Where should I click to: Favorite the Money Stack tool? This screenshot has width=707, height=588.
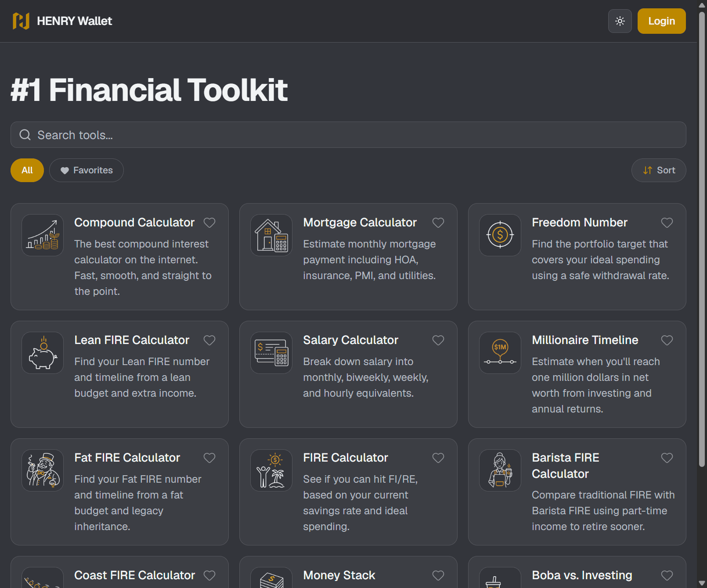[x=438, y=576]
